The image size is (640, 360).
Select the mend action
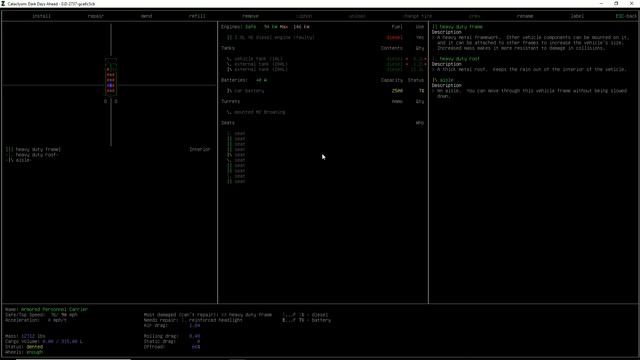147,16
